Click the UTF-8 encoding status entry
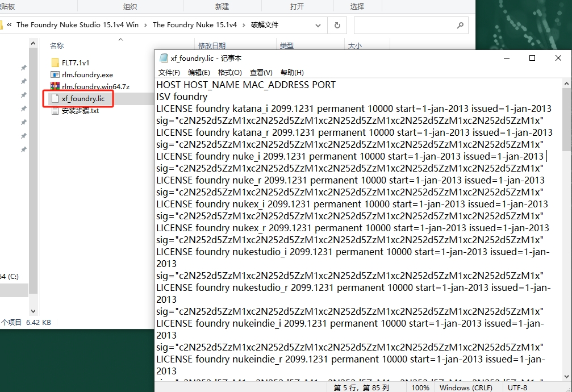 click(517, 387)
